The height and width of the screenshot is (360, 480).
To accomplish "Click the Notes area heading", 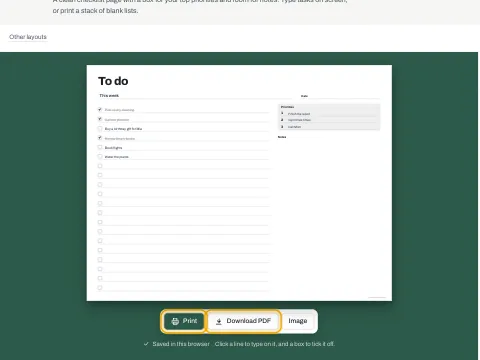I will coord(282,137).
